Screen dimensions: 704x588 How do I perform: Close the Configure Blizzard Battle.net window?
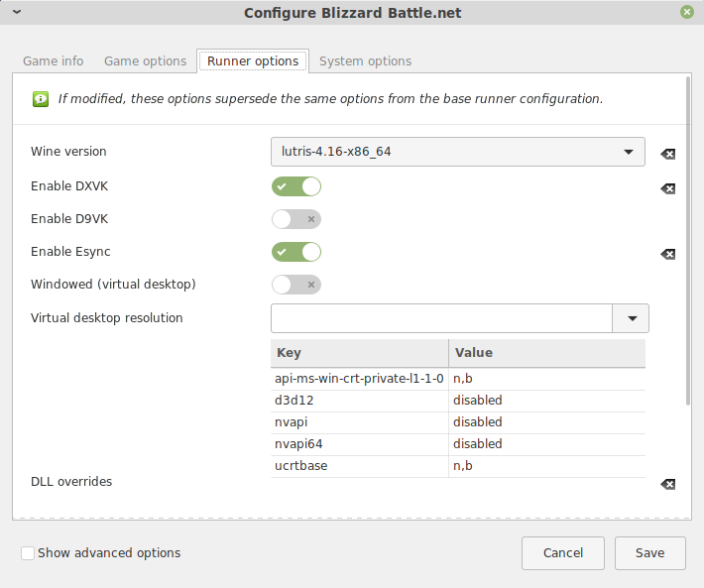pyautogui.click(x=687, y=13)
